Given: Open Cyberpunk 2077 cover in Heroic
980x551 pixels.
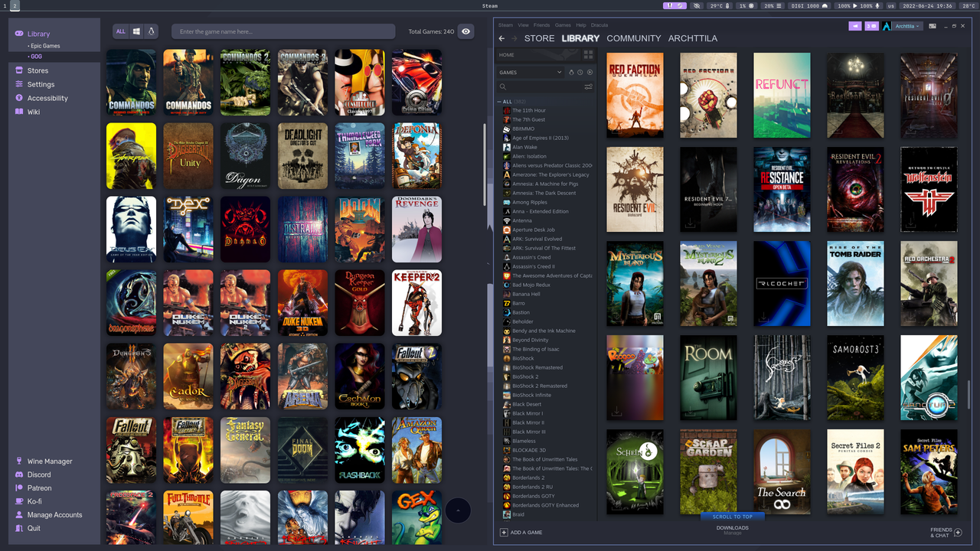Looking at the screenshot, I should point(131,156).
